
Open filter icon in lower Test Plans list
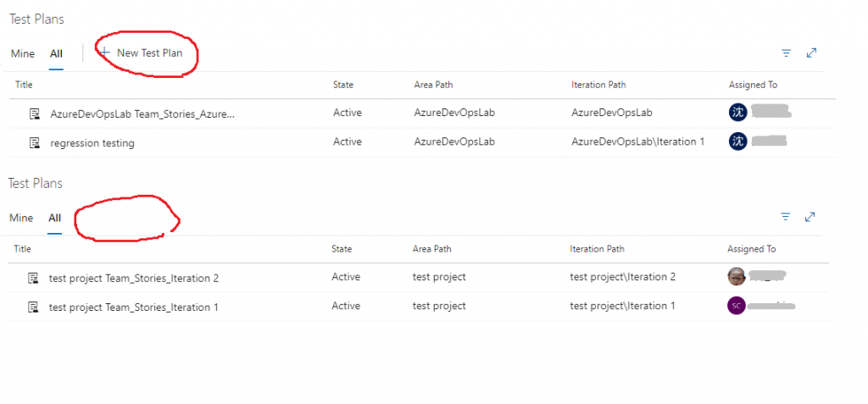coord(784,217)
